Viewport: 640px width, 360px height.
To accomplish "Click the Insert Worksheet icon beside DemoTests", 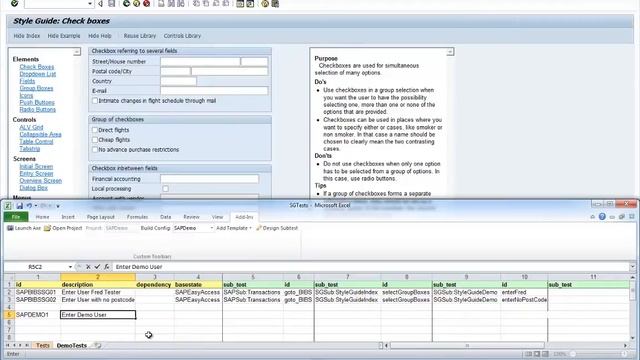I will click(97, 345).
